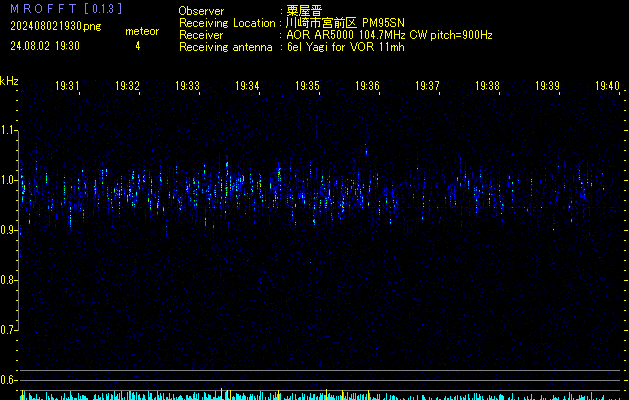Click the yellow meteor label

click(141, 31)
